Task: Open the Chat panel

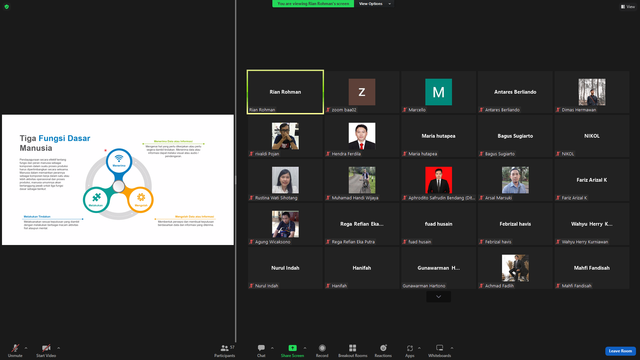Action: [x=261, y=350]
